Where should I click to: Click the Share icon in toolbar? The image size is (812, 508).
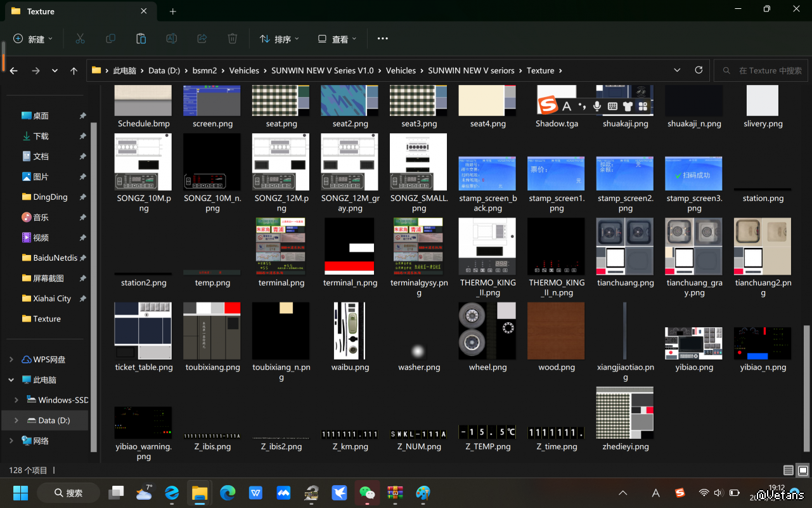[x=202, y=39]
